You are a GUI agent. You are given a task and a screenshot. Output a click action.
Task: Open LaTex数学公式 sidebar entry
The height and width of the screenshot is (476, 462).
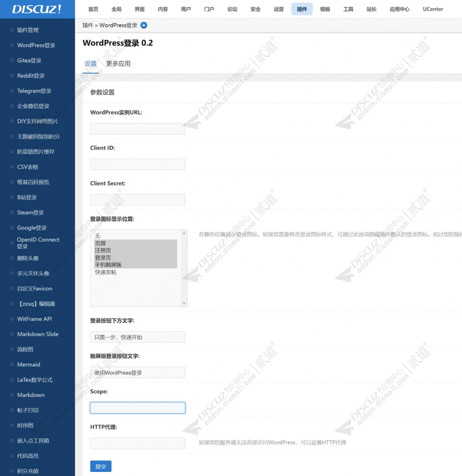(x=35, y=380)
